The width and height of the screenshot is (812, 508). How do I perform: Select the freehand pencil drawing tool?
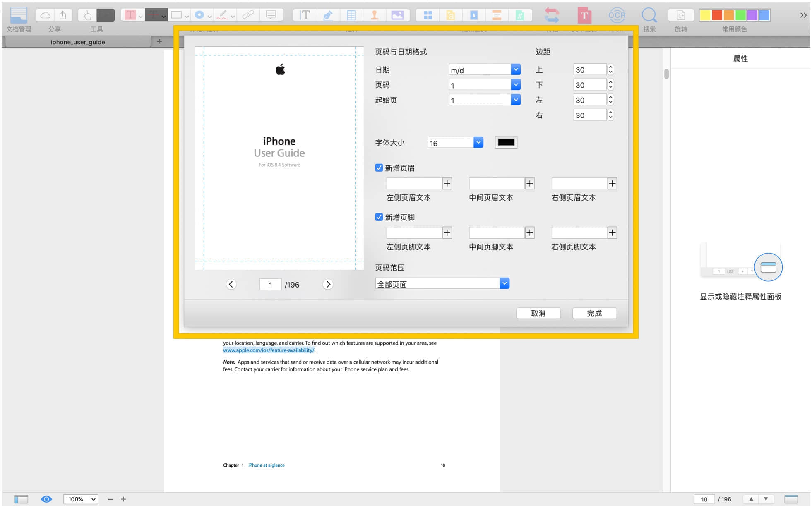point(223,15)
